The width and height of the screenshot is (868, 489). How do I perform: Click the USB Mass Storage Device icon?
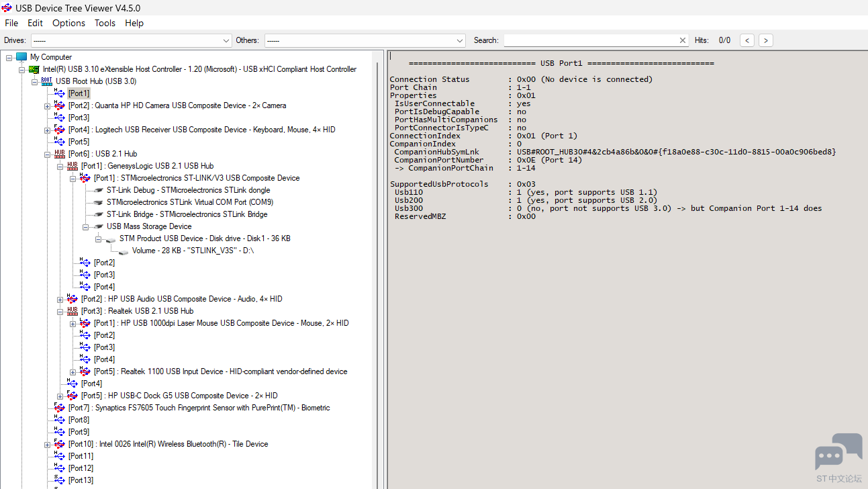point(98,226)
